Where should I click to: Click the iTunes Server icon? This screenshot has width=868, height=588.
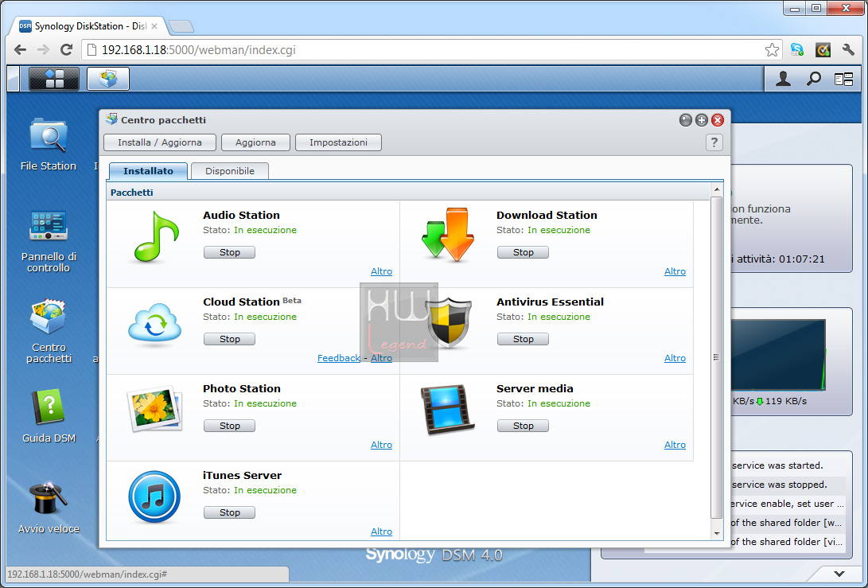(x=154, y=496)
